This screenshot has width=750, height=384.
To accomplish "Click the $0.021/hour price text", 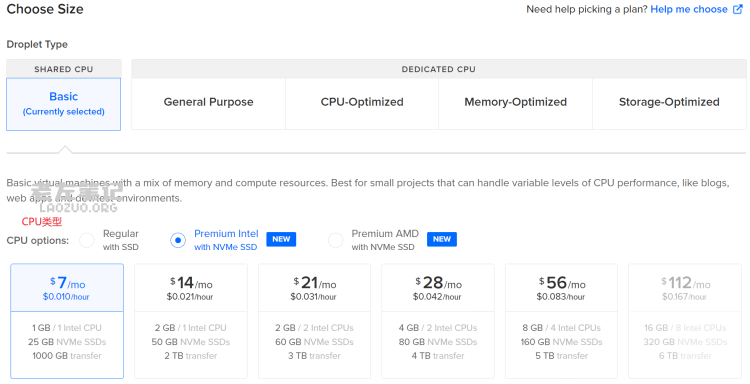I will click(x=190, y=297).
